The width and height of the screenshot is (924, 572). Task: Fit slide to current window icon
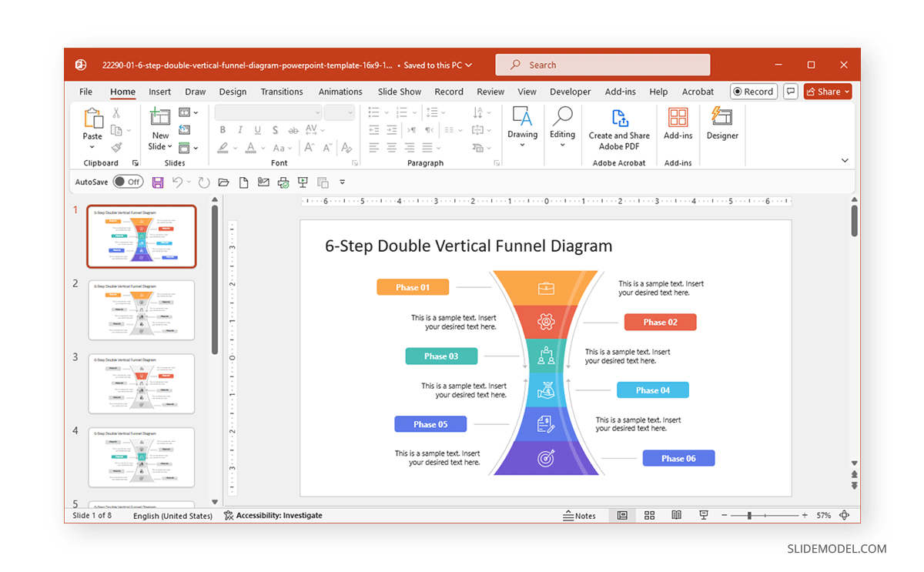[x=845, y=515]
